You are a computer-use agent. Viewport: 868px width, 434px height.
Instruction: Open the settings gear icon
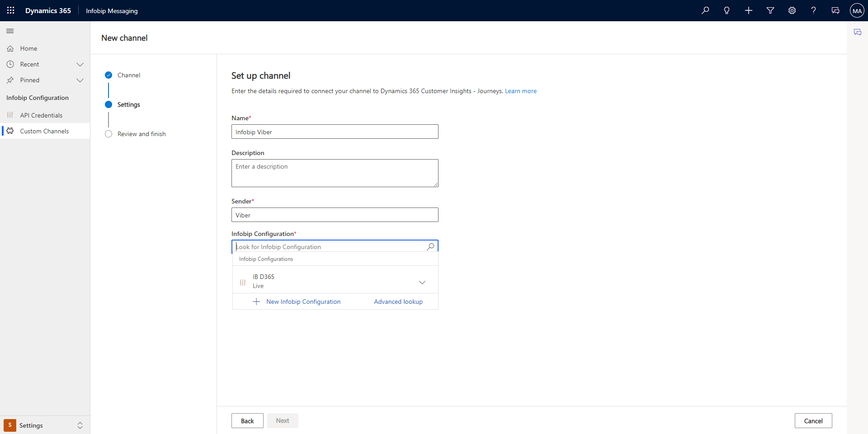point(792,10)
